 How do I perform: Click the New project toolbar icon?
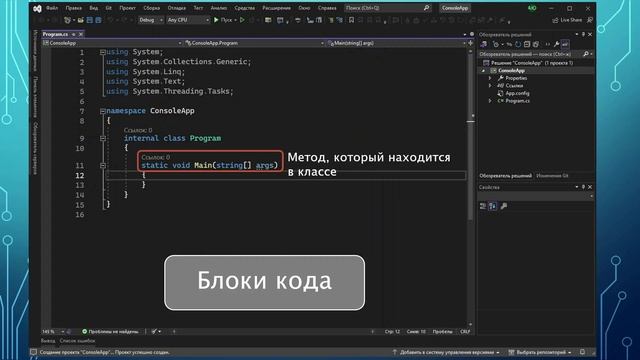[x=67, y=20]
